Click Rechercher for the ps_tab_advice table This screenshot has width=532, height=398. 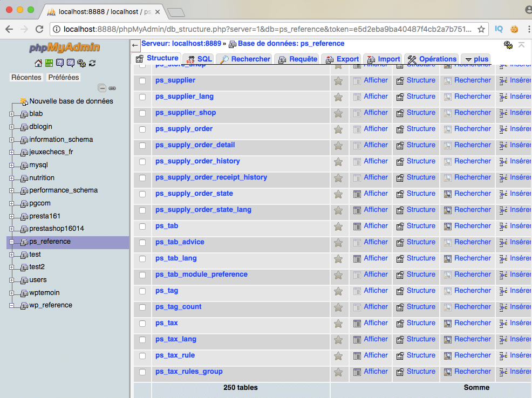point(472,242)
